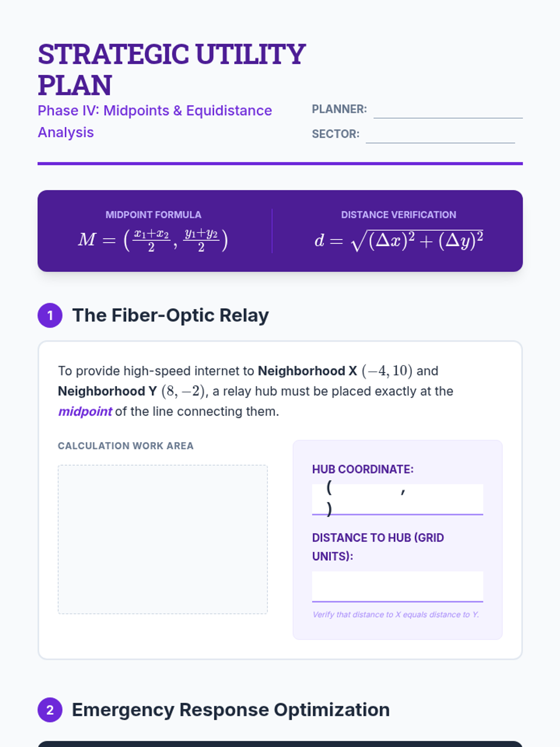Click the MIDPOINT FORMULA label

click(153, 215)
